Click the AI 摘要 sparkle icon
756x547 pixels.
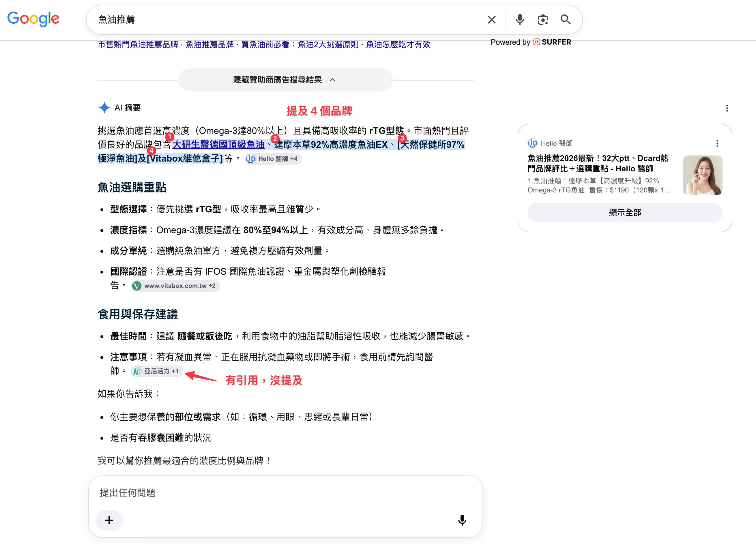click(104, 108)
